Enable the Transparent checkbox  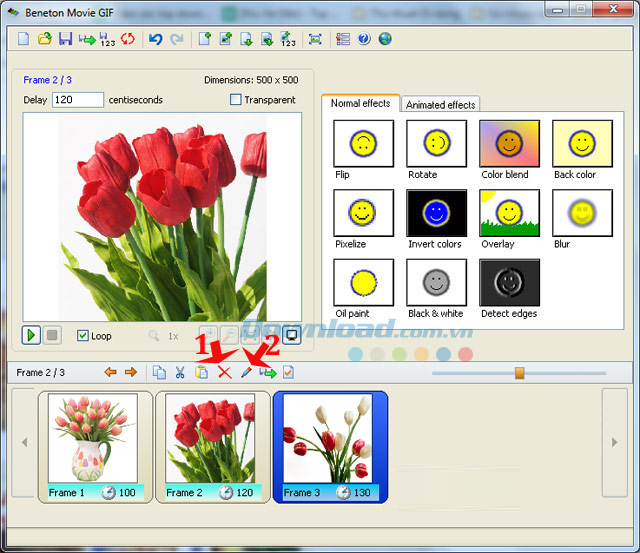tap(236, 100)
